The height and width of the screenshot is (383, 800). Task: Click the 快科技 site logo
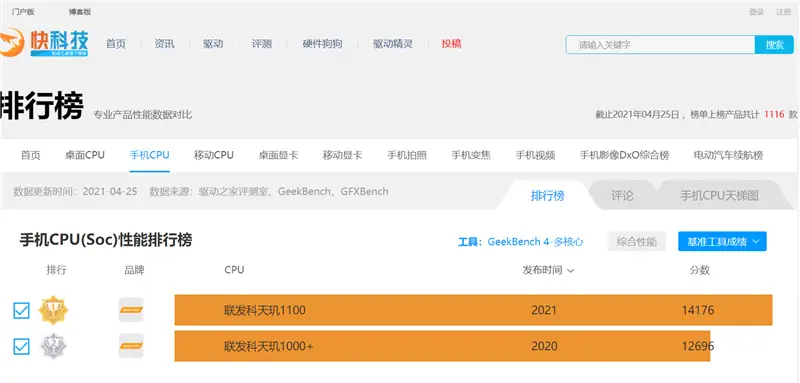[x=44, y=43]
